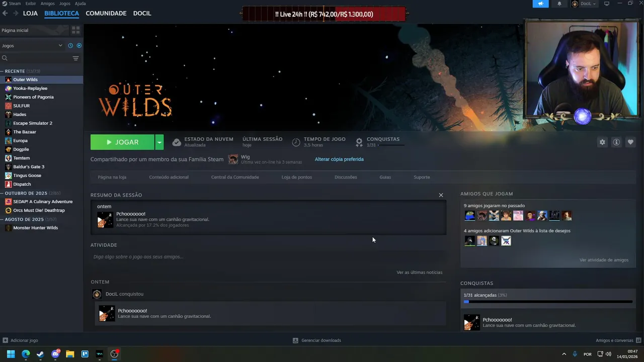Select Monster Hunter Wilds in library
This screenshot has height=362, width=644.
point(41,228)
